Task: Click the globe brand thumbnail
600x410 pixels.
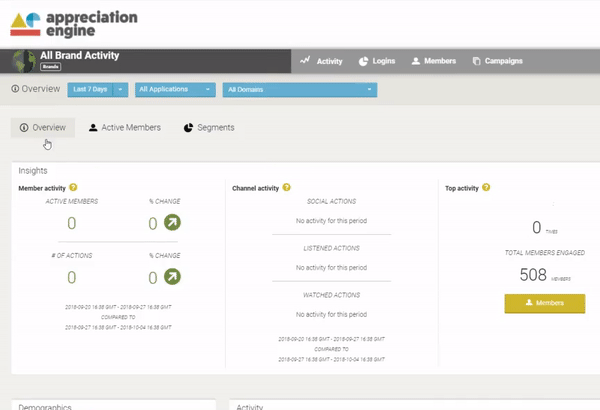Action: pos(24,61)
